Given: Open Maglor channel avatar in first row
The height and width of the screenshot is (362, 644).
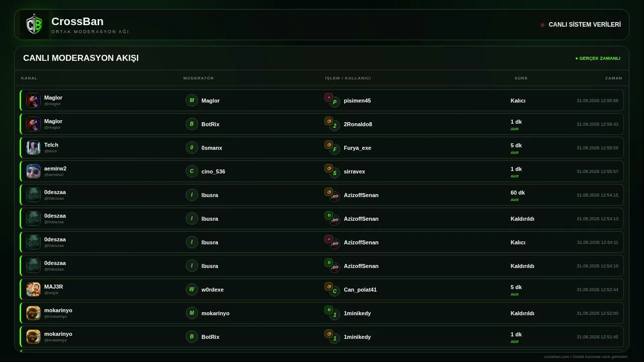Looking at the screenshot, I should click(33, 101).
